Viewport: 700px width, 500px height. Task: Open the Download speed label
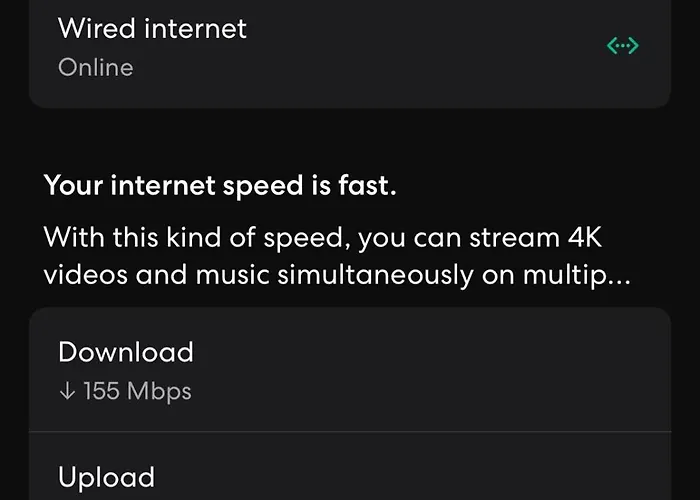point(126,352)
